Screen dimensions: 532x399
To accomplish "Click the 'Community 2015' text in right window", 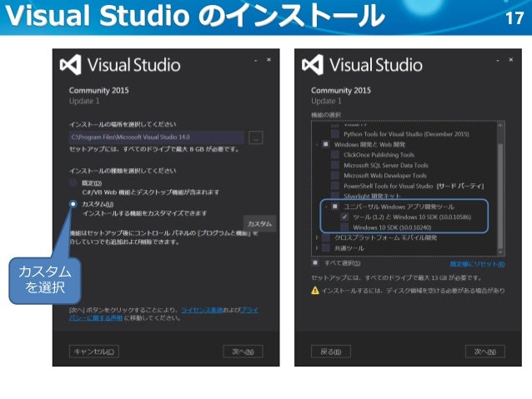I will 341,91.
